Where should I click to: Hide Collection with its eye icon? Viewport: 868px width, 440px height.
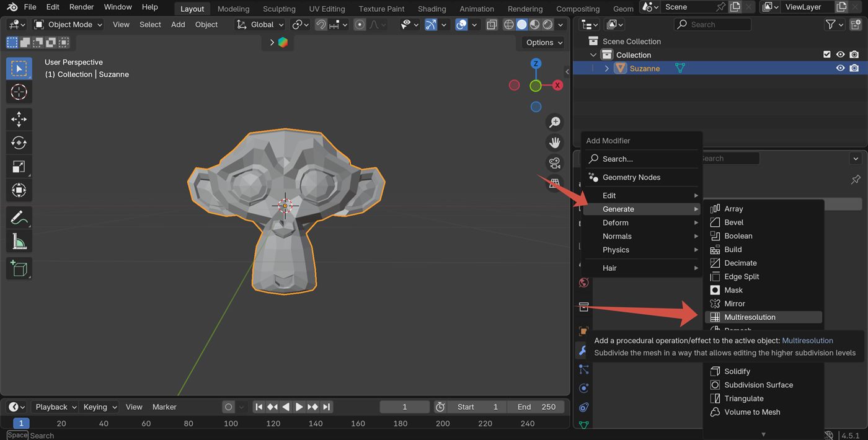(841, 55)
